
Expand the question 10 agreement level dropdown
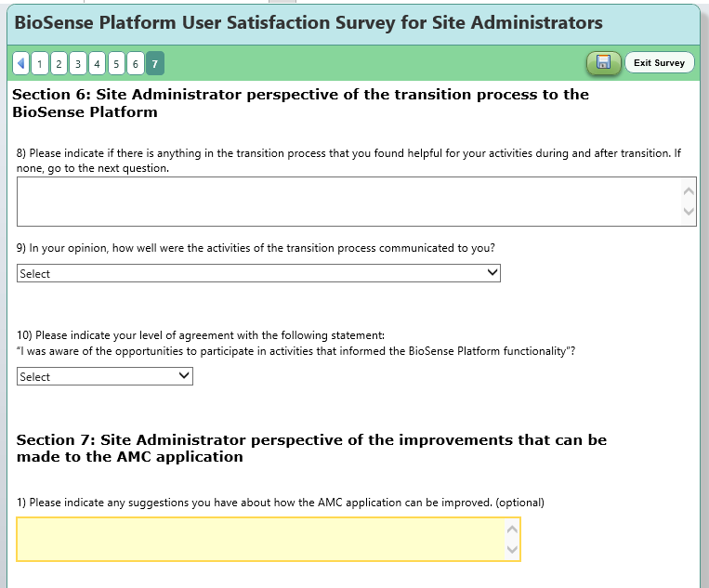(x=105, y=376)
